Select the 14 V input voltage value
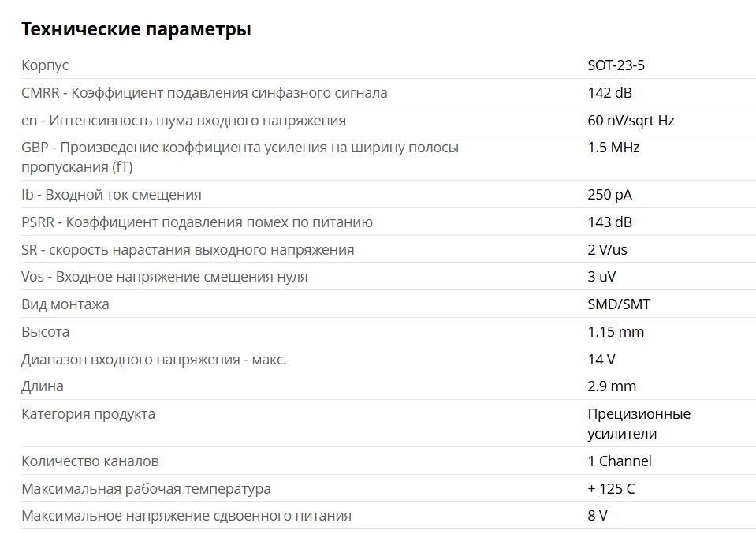This screenshot has width=756, height=534. [x=601, y=360]
